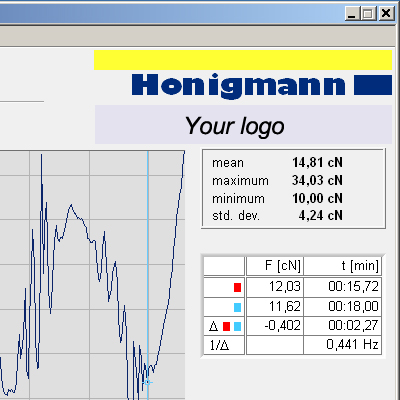
Task: Click the minimum value 10,00 cN
Action: point(317,198)
